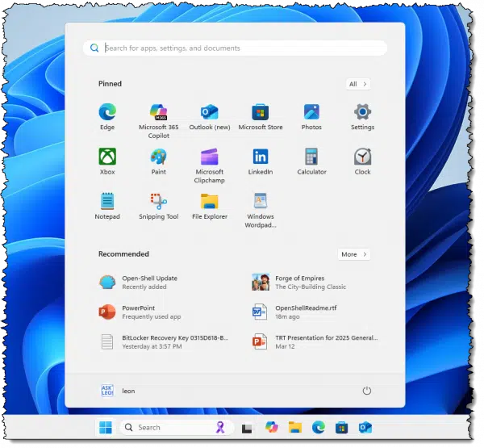Open File Explorer from the Pinned grid

click(x=210, y=206)
